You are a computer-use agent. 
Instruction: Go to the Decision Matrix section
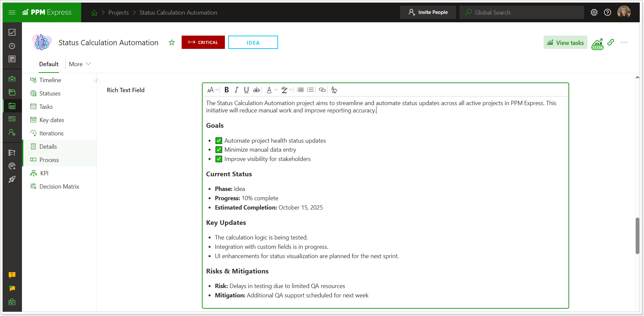coord(60,186)
